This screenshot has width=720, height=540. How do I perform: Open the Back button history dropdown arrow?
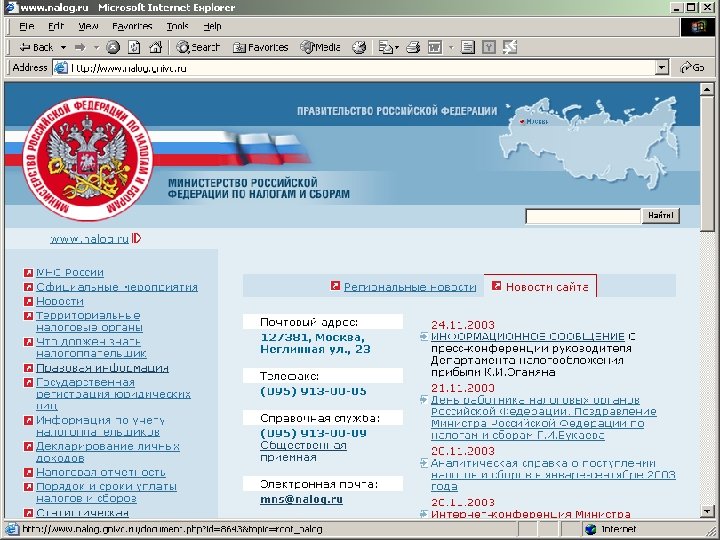(x=63, y=47)
